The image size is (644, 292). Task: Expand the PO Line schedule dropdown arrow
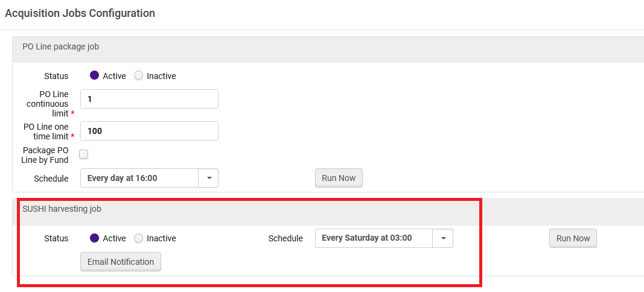click(x=209, y=178)
